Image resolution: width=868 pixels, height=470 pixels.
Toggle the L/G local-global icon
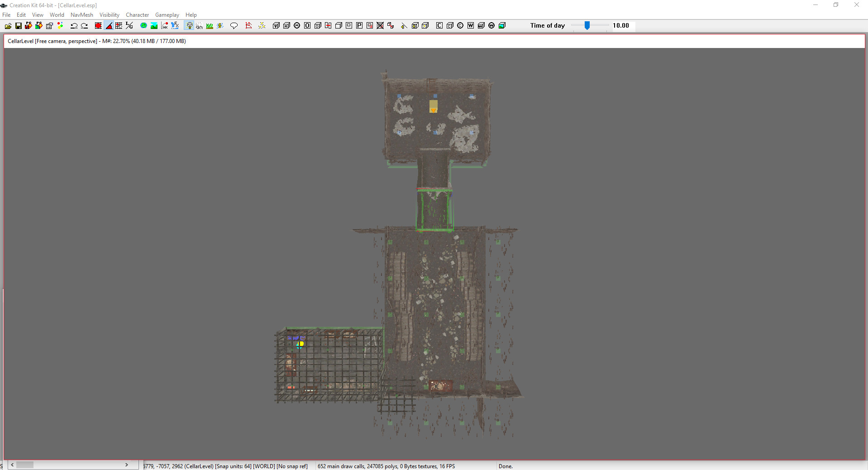coord(129,26)
